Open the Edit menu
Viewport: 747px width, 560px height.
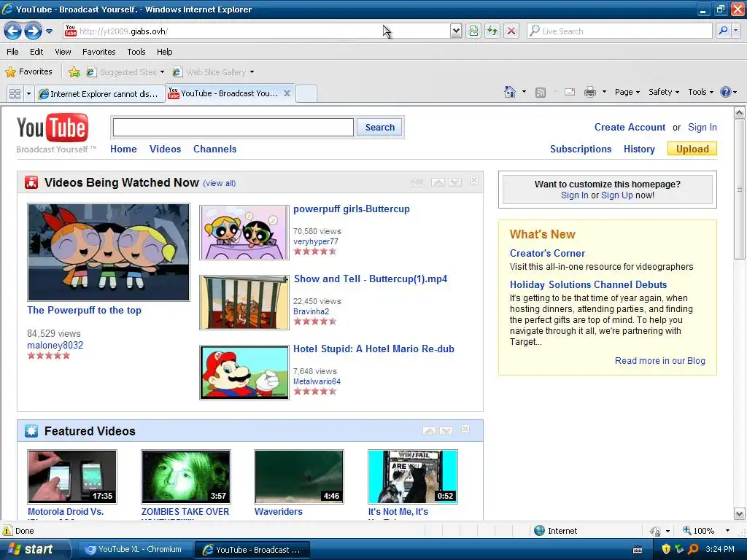tap(36, 52)
